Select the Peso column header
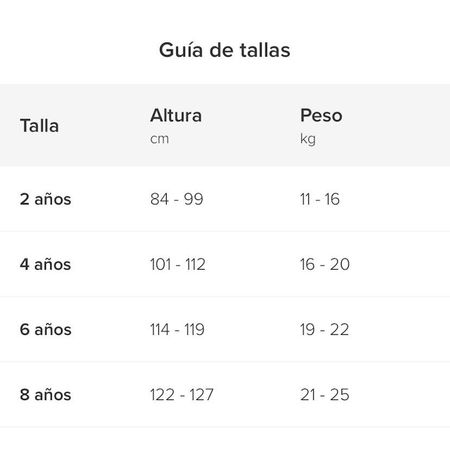Screen dimensions: 450x450 (x=321, y=116)
